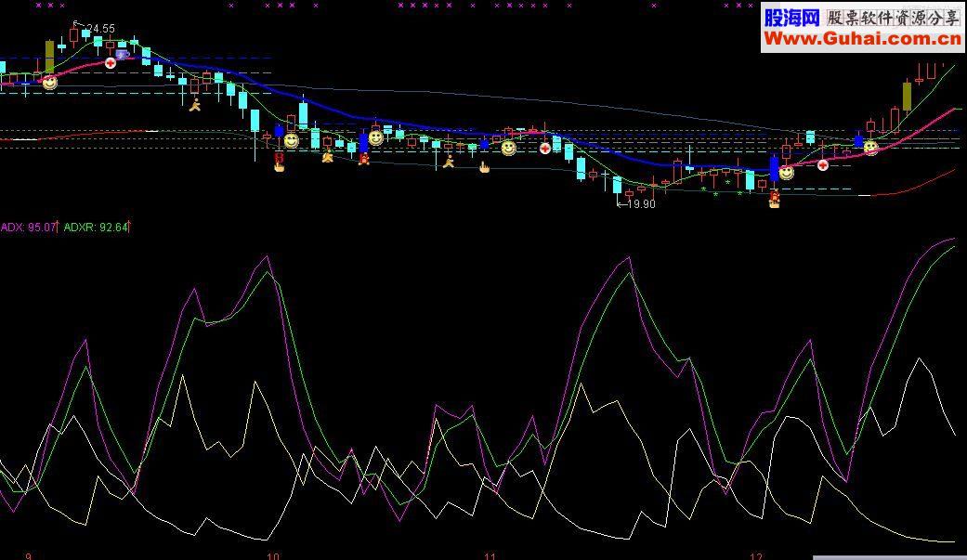Click running figure icon below the post-peak falling candles

[195, 105]
